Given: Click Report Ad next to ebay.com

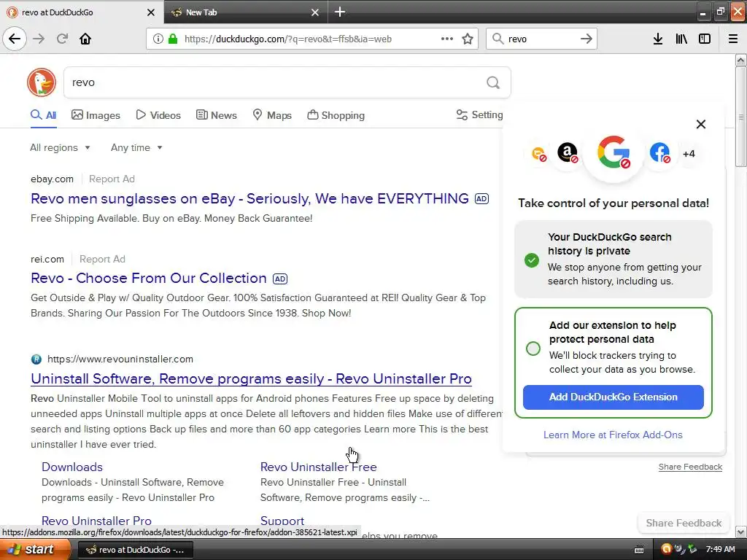Looking at the screenshot, I should [x=112, y=179].
